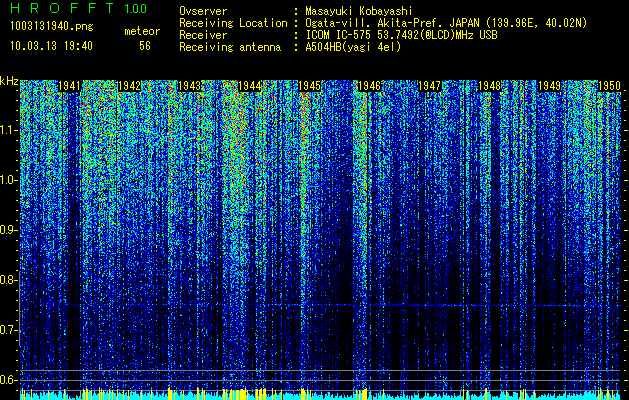Click the A504HB(yagi 4el) antenna value
This screenshot has width=629, height=400.
point(353,47)
